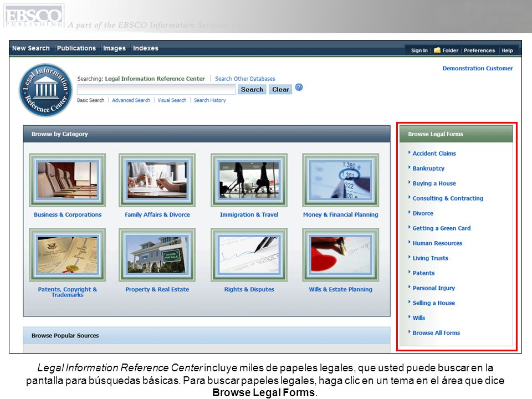Open the Publications menu

[76, 48]
